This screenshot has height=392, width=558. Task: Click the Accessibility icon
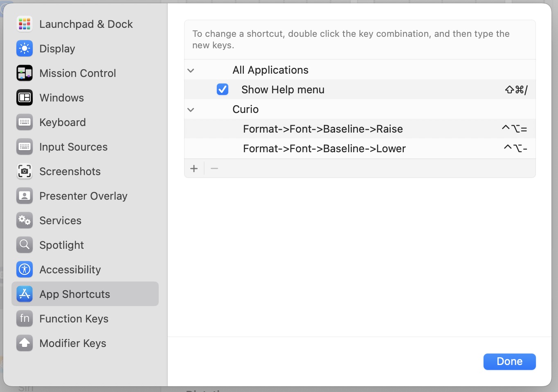[25, 270]
